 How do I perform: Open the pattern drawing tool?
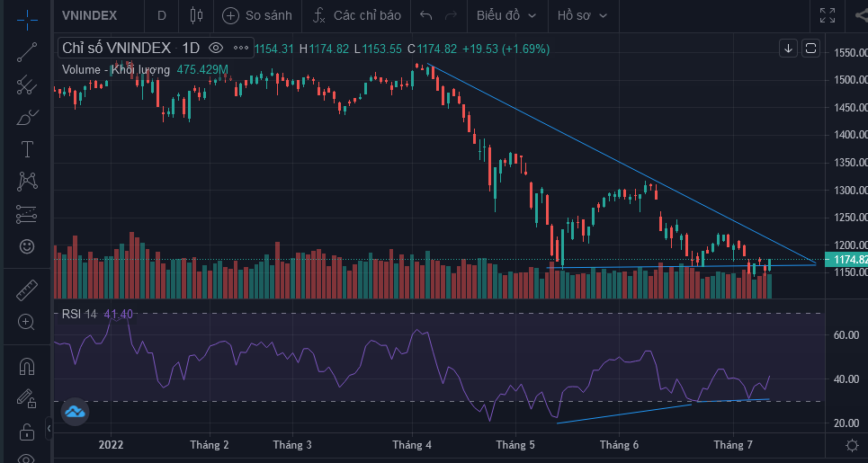[x=27, y=182]
